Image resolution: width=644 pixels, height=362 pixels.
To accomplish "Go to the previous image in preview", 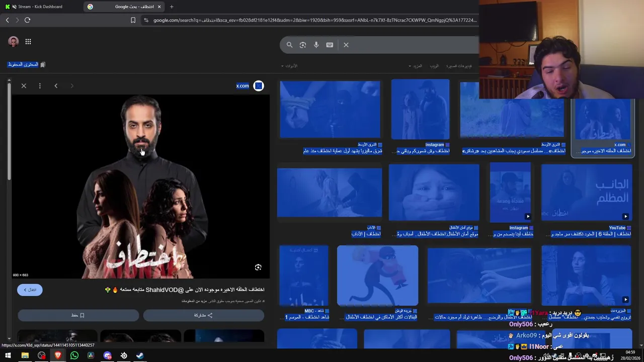I will pyautogui.click(x=56, y=86).
